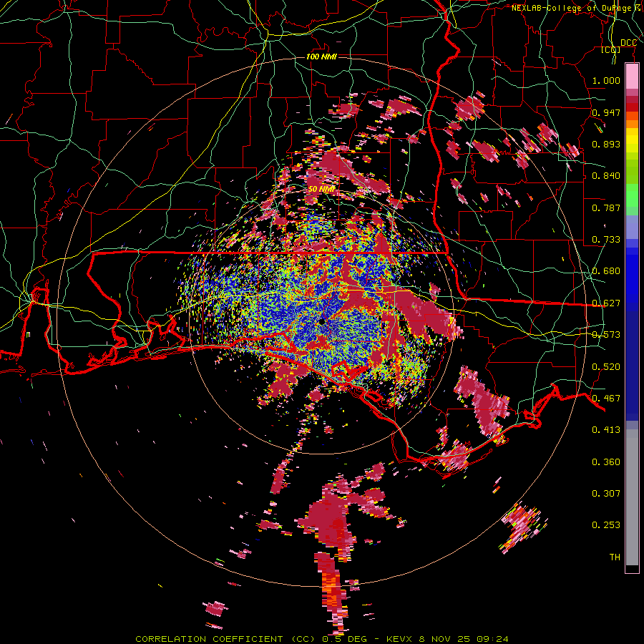Click the 100 NMI range ring label
The height and width of the screenshot is (644, 644).
pos(321,57)
